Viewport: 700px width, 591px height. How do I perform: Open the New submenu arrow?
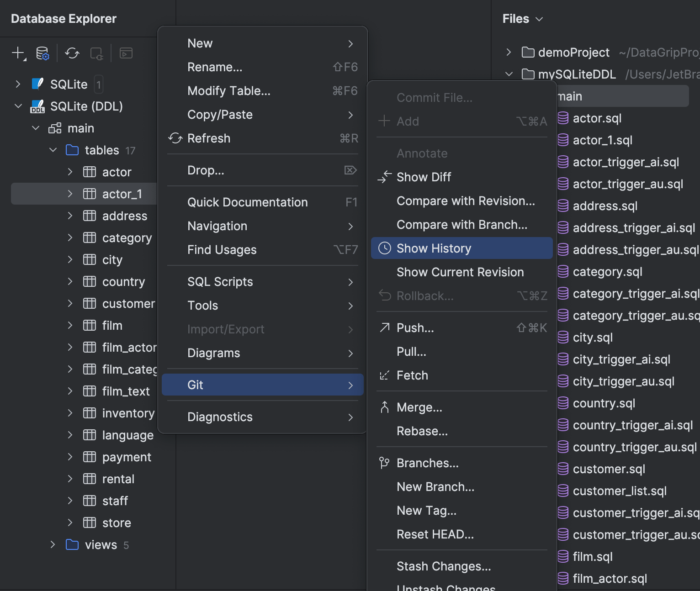point(350,43)
